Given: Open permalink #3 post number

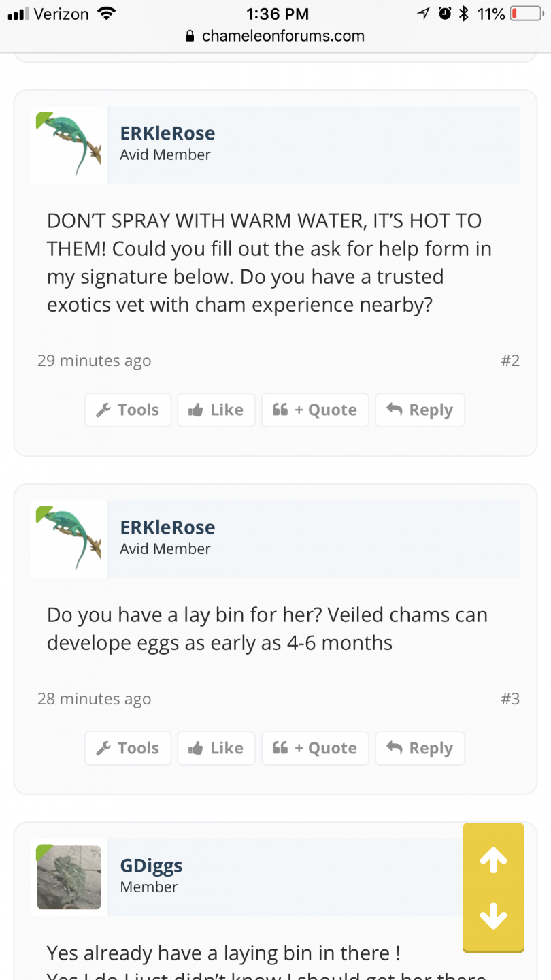Looking at the screenshot, I should click(x=510, y=698).
